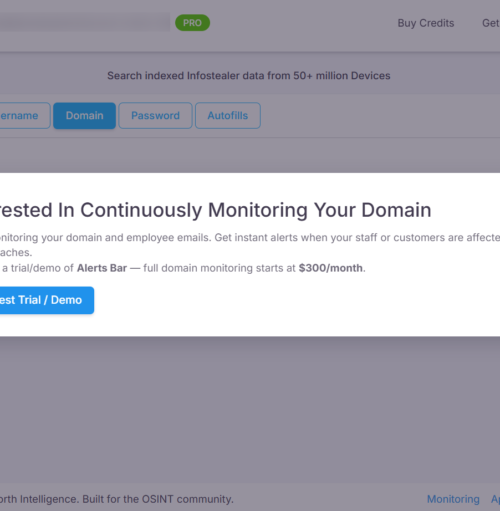Click the green PRO badge

[192, 23]
